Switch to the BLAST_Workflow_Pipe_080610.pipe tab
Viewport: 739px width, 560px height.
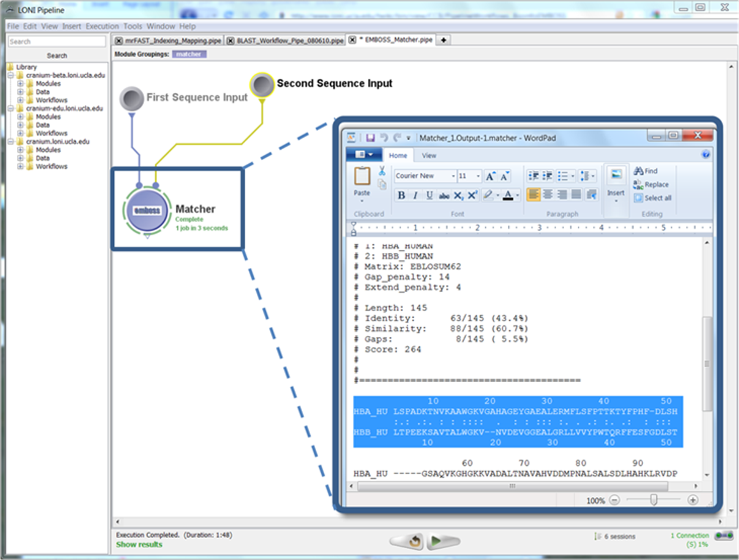290,41
